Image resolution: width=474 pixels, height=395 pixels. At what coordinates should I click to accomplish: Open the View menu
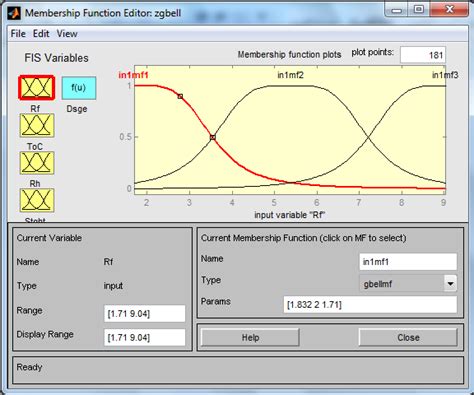[67, 34]
